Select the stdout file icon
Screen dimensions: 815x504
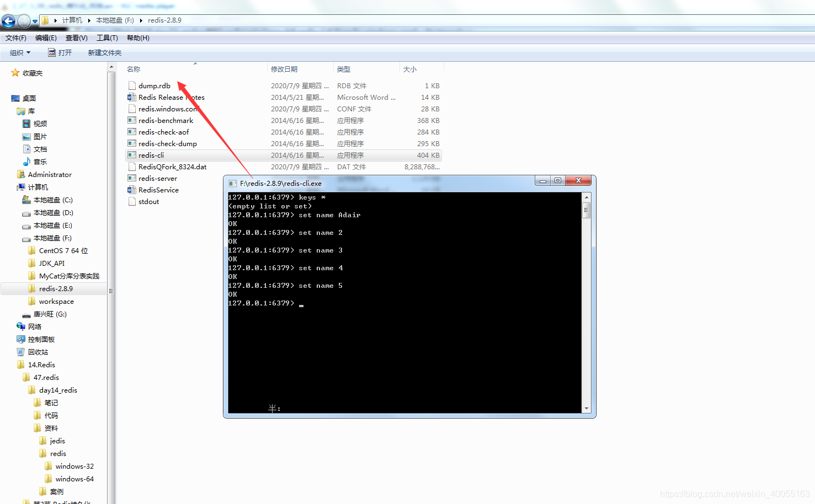click(132, 201)
